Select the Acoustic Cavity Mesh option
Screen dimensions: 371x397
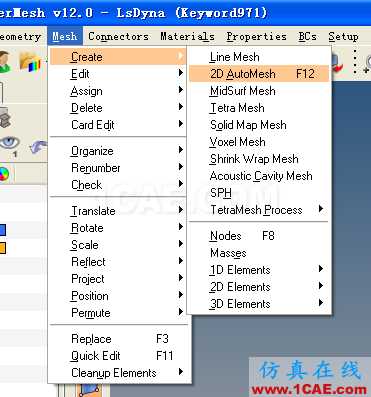[259, 176]
